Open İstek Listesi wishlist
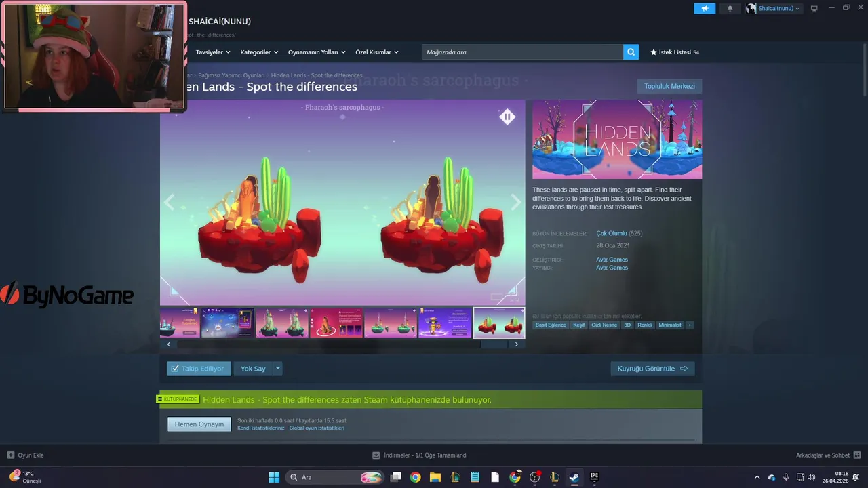This screenshot has height=488, width=868. coord(675,52)
